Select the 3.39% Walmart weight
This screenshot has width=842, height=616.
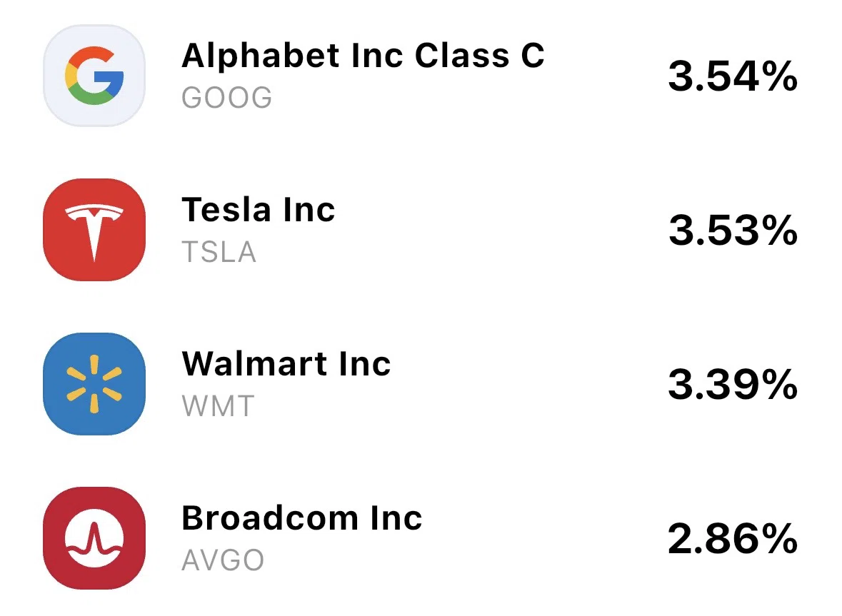click(733, 384)
